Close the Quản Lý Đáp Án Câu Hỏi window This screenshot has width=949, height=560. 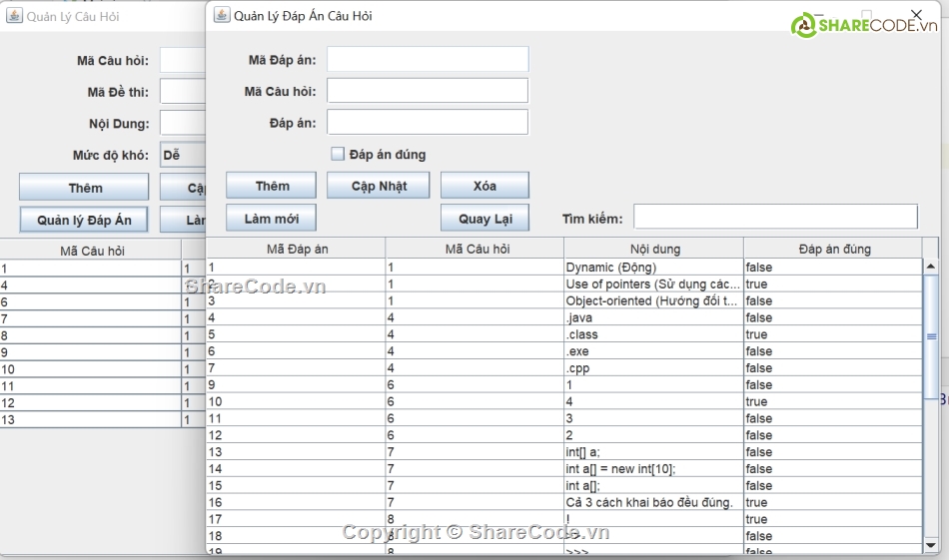pyautogui.click(x=916, y=15)
